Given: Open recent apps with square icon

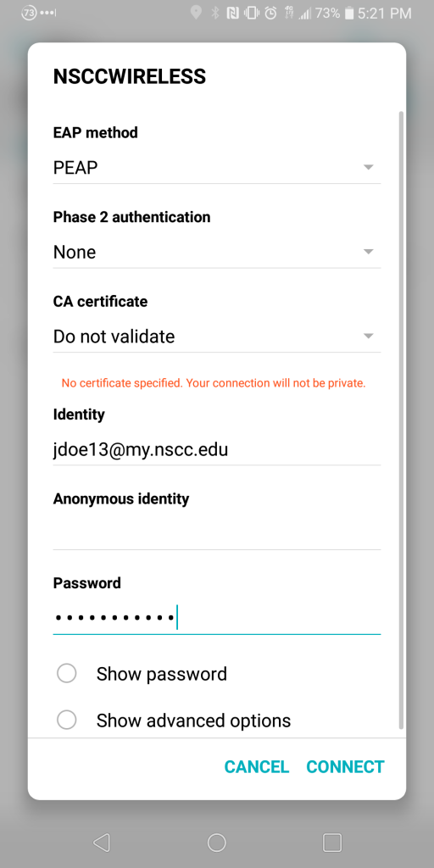Looking at the screenshot, I should pos(331,842).
